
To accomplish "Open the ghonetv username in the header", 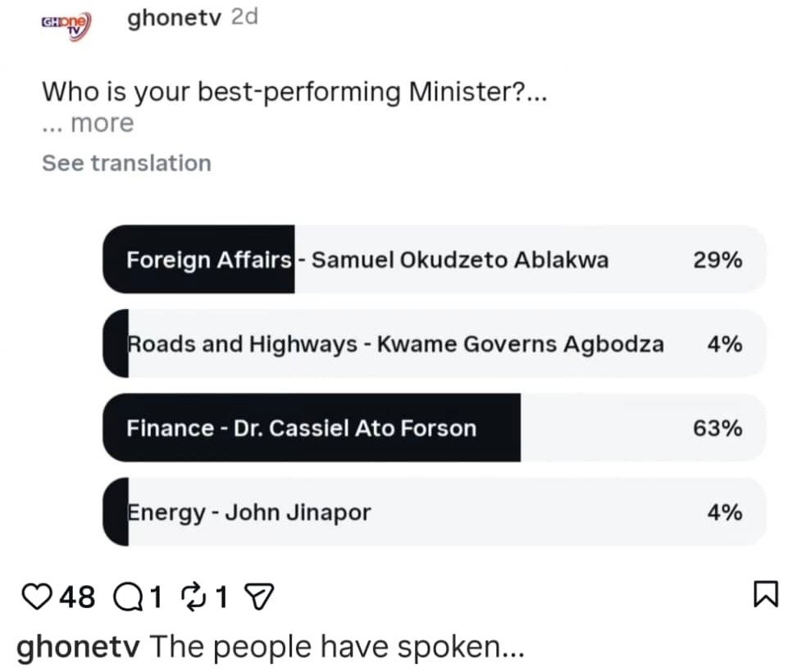I will click(x=174, y=19).
